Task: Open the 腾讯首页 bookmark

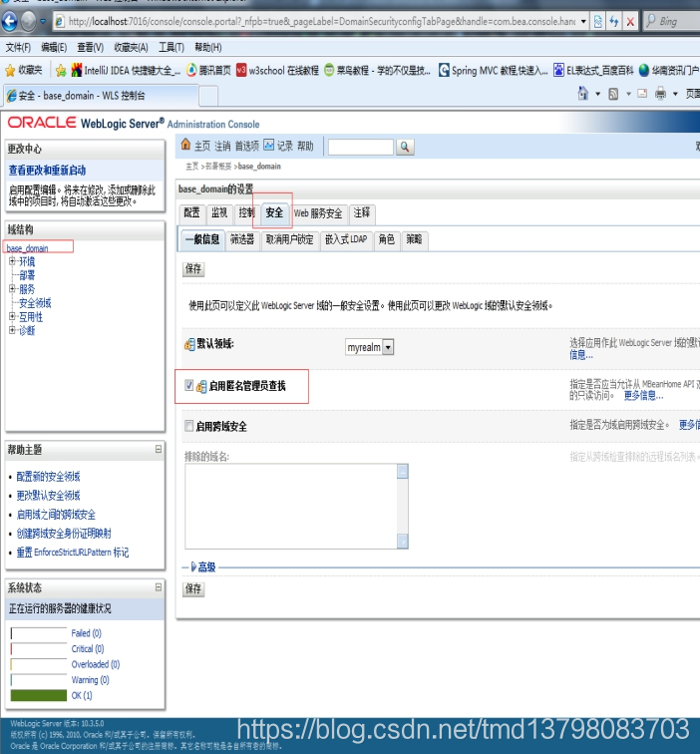Action: 208,70
